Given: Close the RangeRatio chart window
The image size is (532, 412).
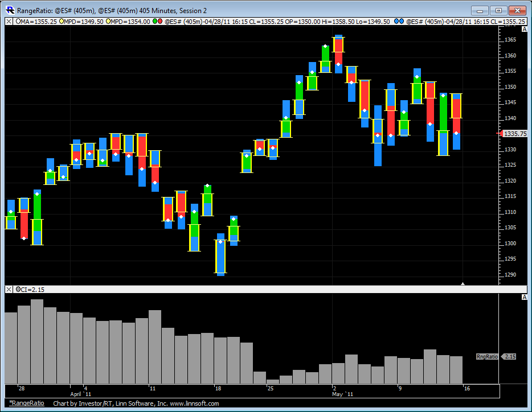Looking at the screenshot, I should [517, 11].
